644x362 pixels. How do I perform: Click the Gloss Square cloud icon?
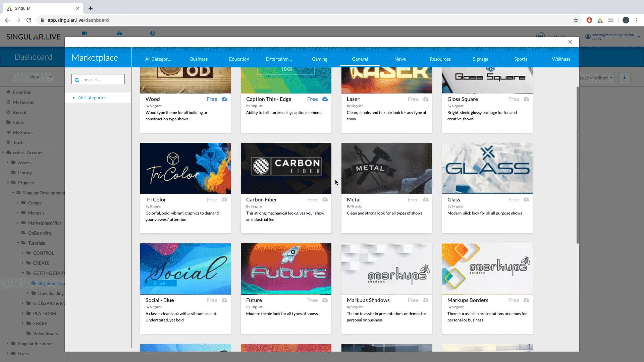526,99
